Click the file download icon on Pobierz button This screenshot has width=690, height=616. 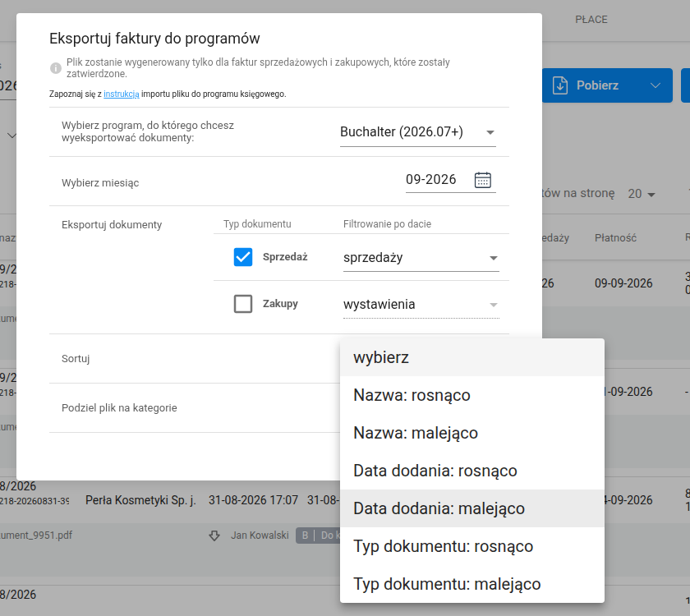[560, 85]
